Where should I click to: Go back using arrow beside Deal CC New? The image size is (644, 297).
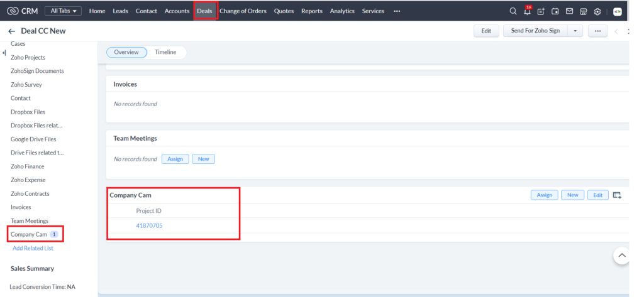11,31
